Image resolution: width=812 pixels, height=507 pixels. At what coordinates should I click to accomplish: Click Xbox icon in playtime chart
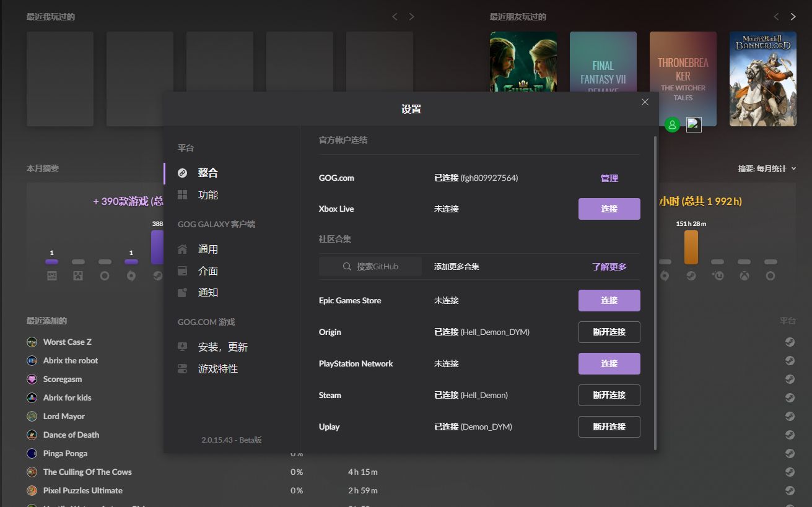coord(744,276)
